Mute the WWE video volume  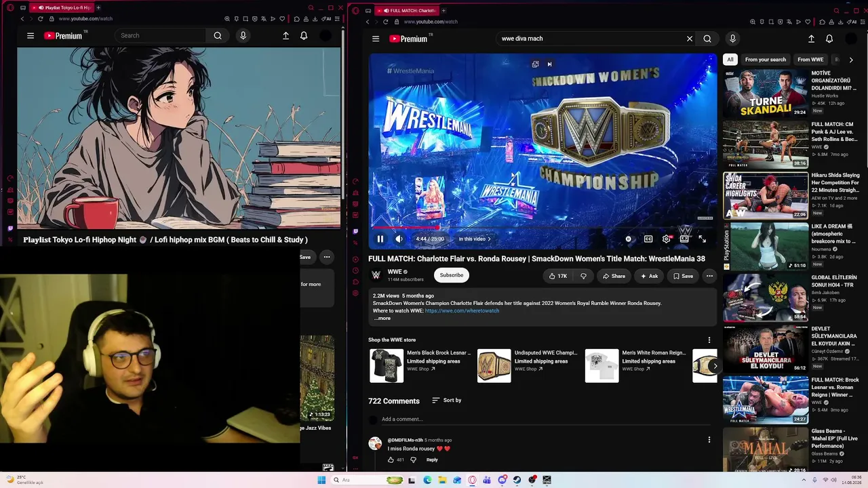click(399, 239)
